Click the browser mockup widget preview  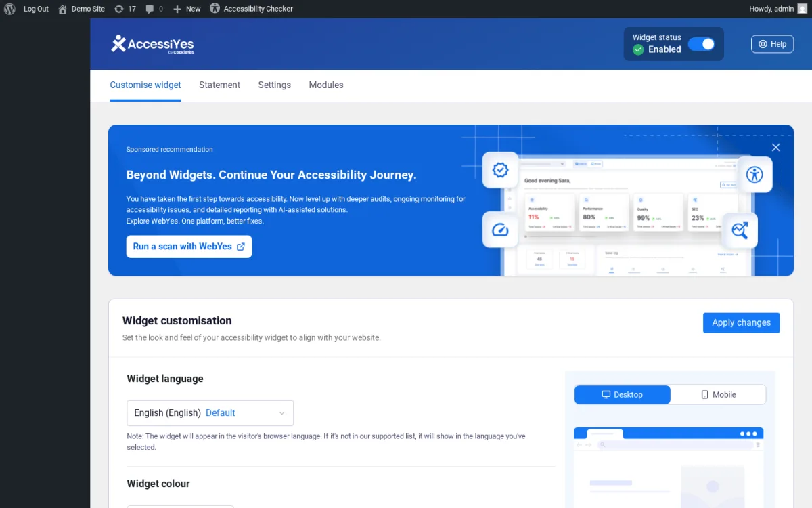669,467
